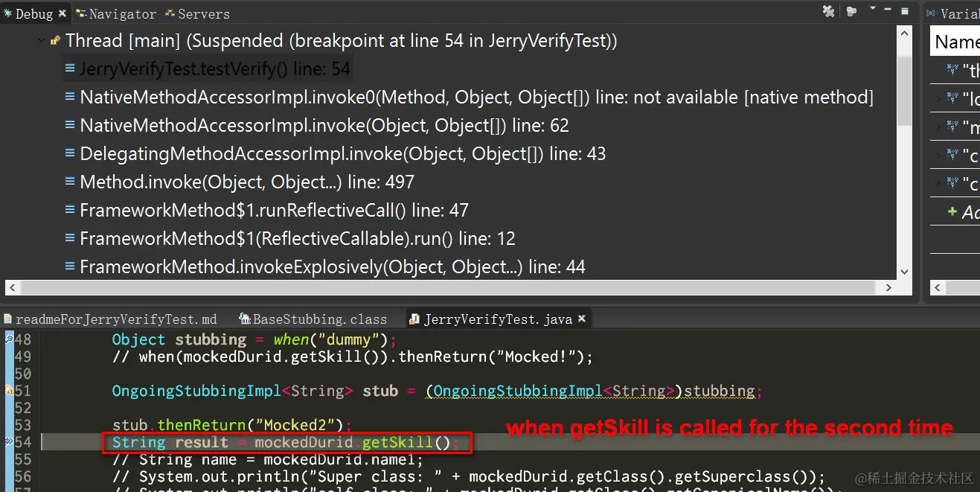Click the add new expression plus icon
Image resolution: width=980 pixels, height=492 pixels.
(952, 211)
